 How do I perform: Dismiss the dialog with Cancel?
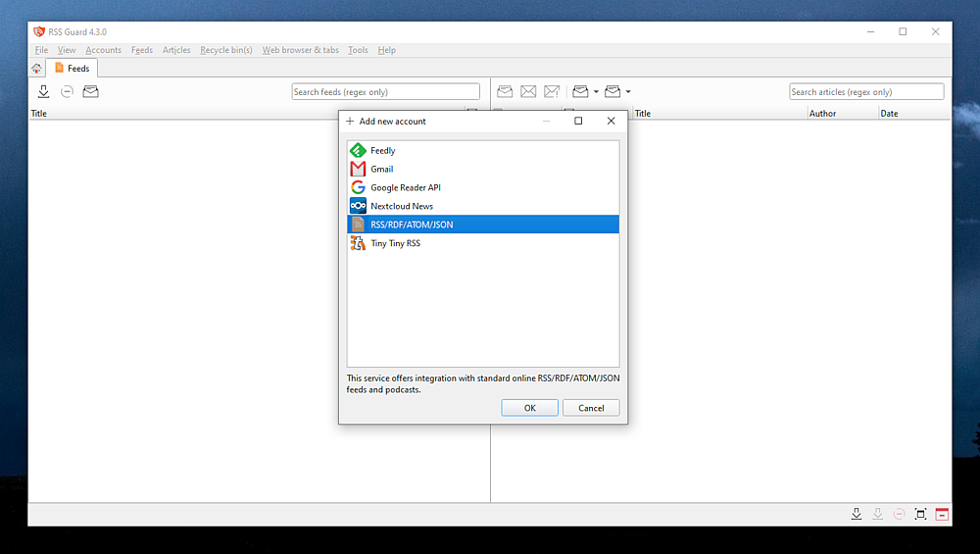point(591,408)
